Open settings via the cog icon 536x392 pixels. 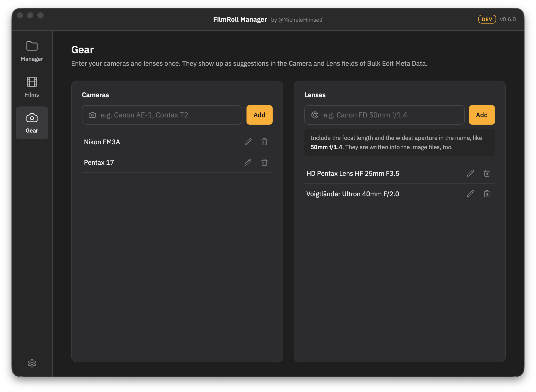click(32, 363)
